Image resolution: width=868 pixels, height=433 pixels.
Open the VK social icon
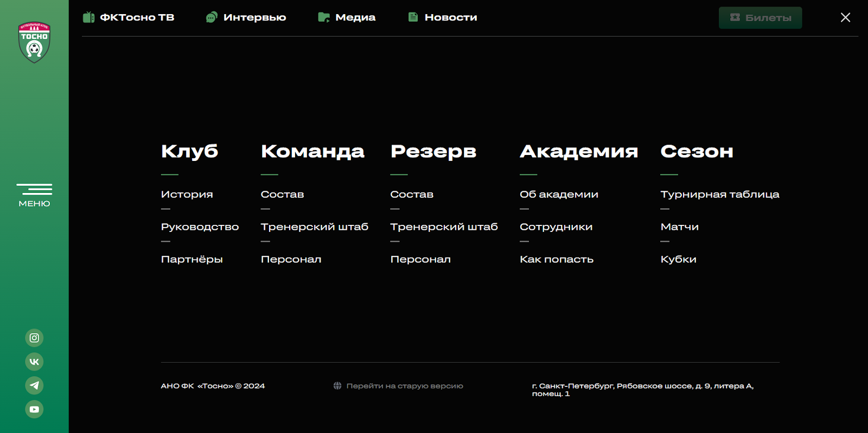coord(34,362)
